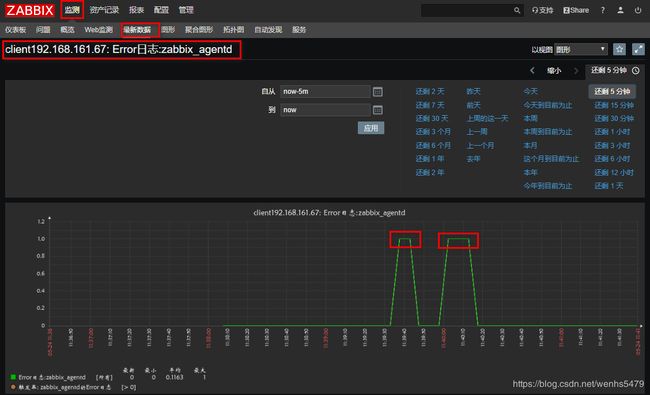Select the 2 天 time preset
Viewport: 650px width, 395px height.
430,91
